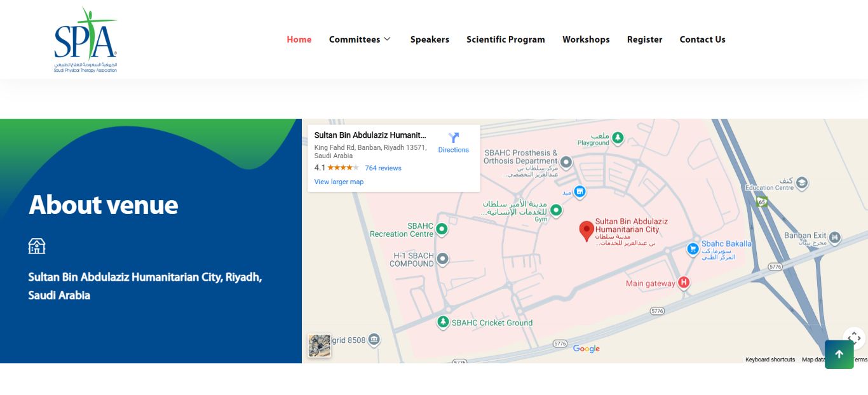This screenshot has height=395, width=868.
Task: Open Keyboard shortcuts on map
Action: click(x=770, y=359)
